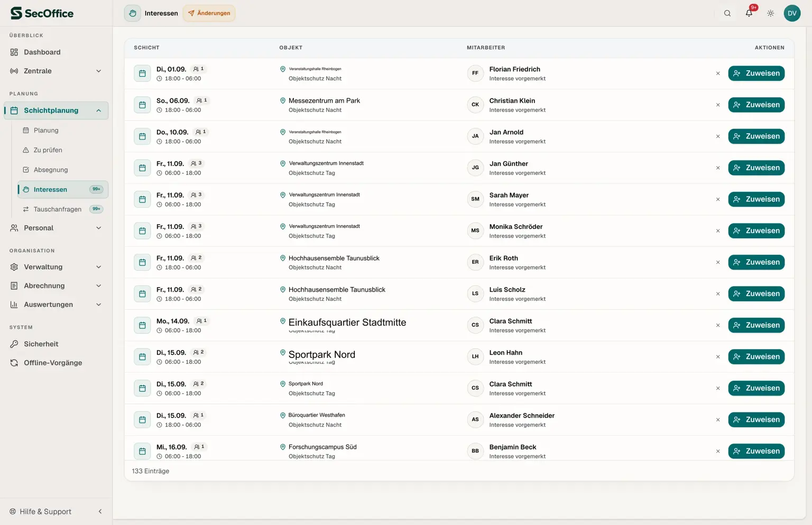This screenshot has width=812, height=525.
Task: Dismiss Florian Friedrich's interest with X
Action: pos(718,73)
